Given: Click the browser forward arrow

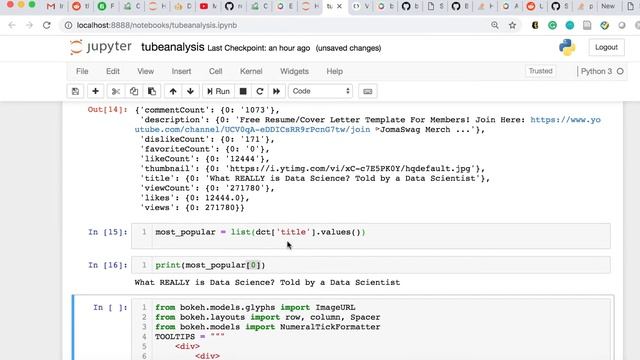Looking at the screenshot, I should [29, 25].
